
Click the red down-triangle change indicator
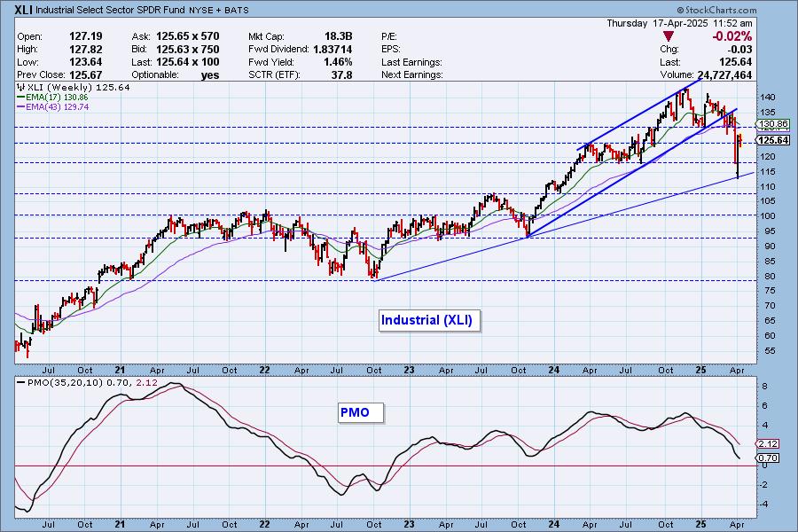coord(669,36)
